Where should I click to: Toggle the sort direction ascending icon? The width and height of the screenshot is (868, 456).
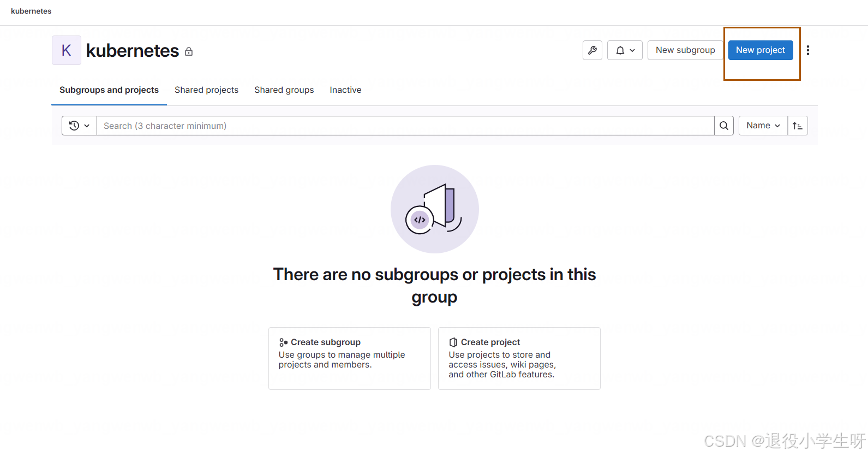click(x=798, y=126)
